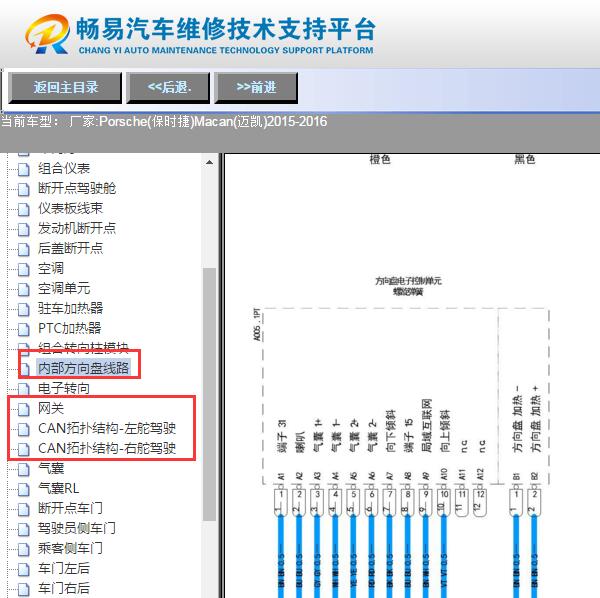
Task: Open 后盖断开点 entry
Action: (x=70, y=248)
